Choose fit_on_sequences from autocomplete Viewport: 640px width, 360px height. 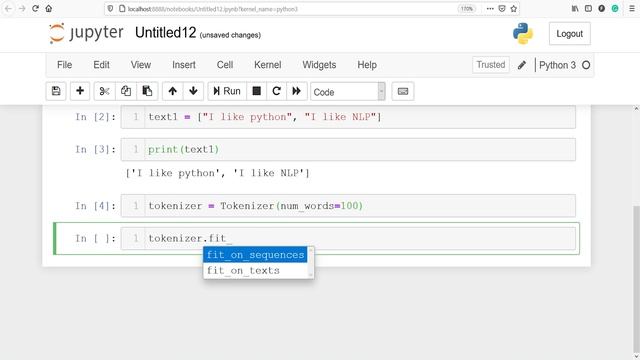256,255
